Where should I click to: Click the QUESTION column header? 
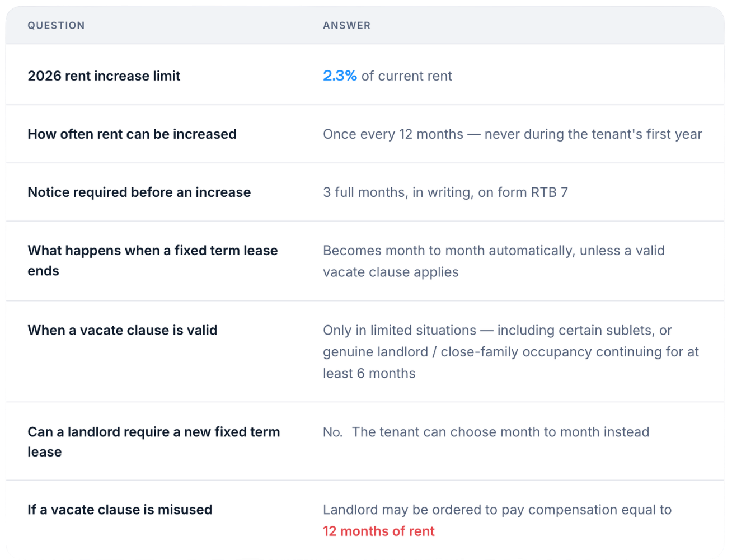point(56,25)
